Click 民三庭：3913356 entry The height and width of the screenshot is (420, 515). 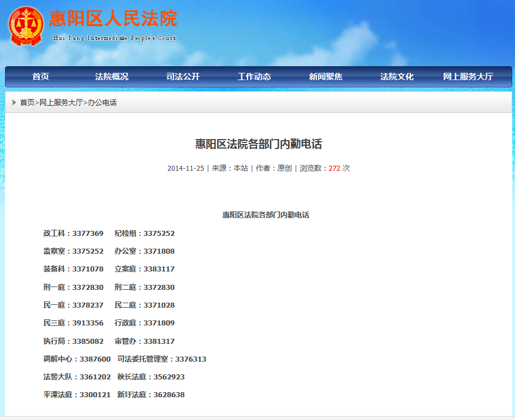click(x=73, y=323)
